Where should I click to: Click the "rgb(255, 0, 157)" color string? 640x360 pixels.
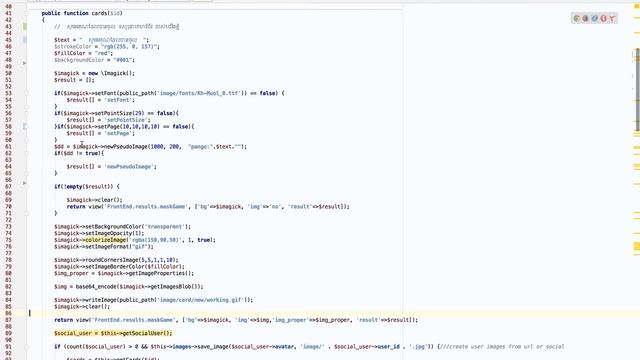[x=129, y=47]
